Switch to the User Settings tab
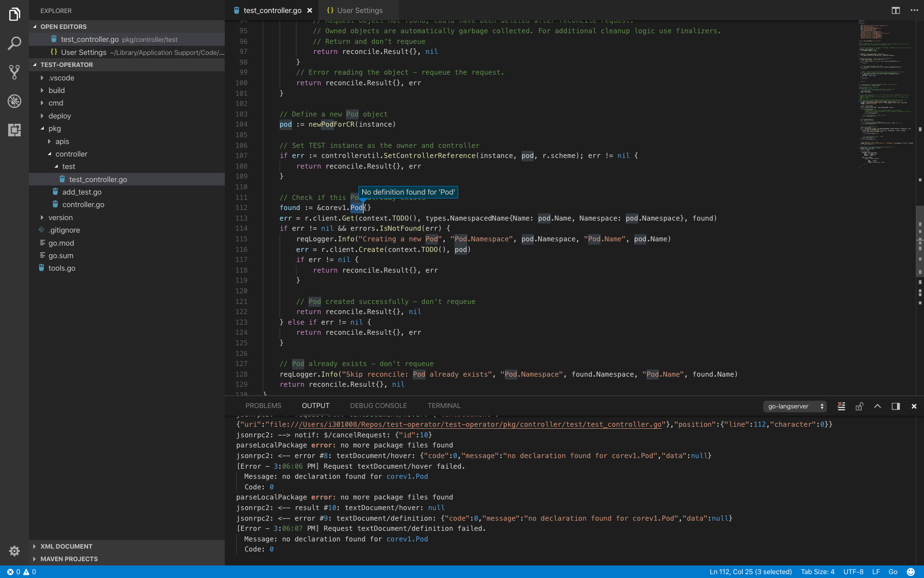 359,10
